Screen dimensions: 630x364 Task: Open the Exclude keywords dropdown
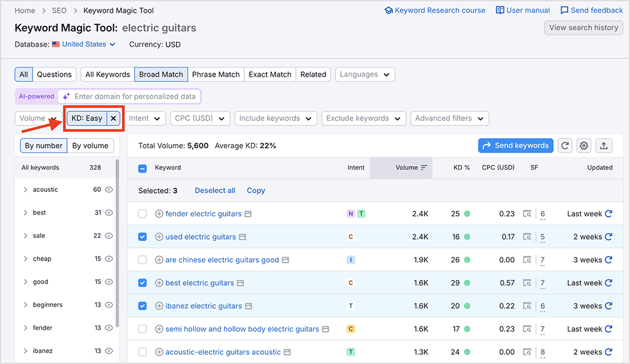364,118
